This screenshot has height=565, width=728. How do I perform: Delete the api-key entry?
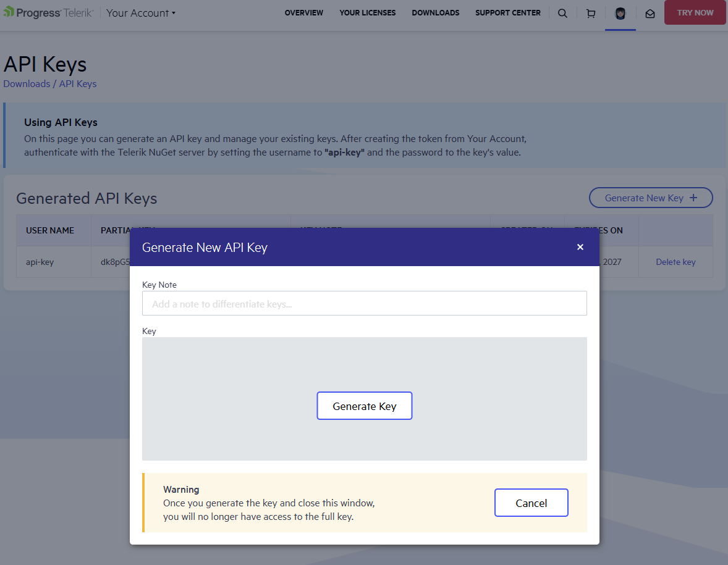coord(675,261)
